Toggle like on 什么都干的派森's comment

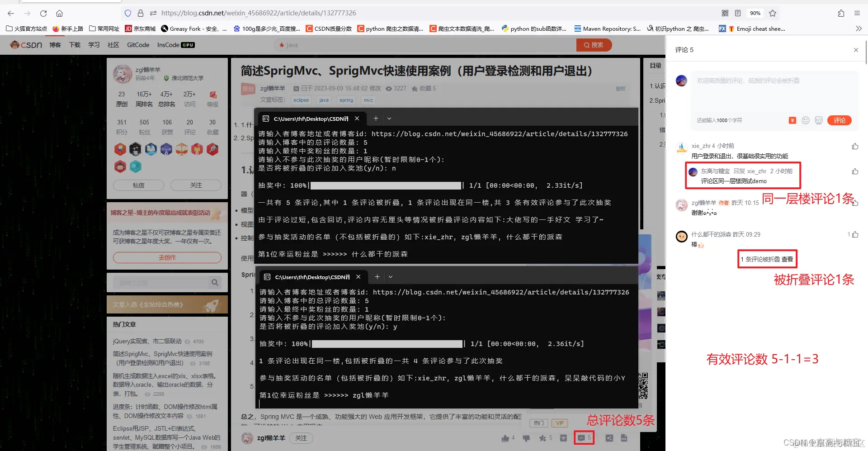click(854, 234)
